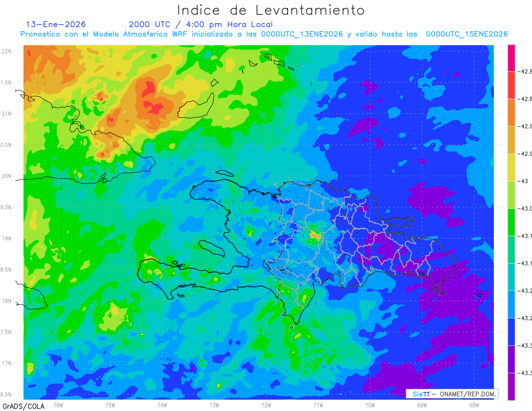Click the "2000 UTC / 4:00 pm Hora Local" text

pyautogui.click(x=201, y=25)
